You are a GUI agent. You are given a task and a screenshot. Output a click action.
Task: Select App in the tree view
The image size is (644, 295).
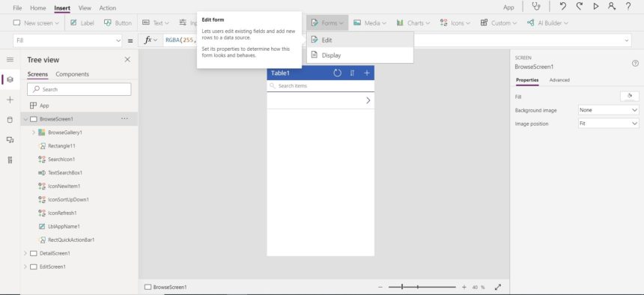(x=44, y=106)
